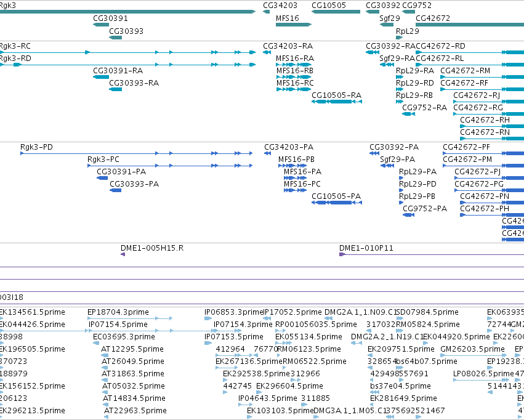Select transcript label Rgk3-RD
This screenshot has height=420, width=524.
15,59
